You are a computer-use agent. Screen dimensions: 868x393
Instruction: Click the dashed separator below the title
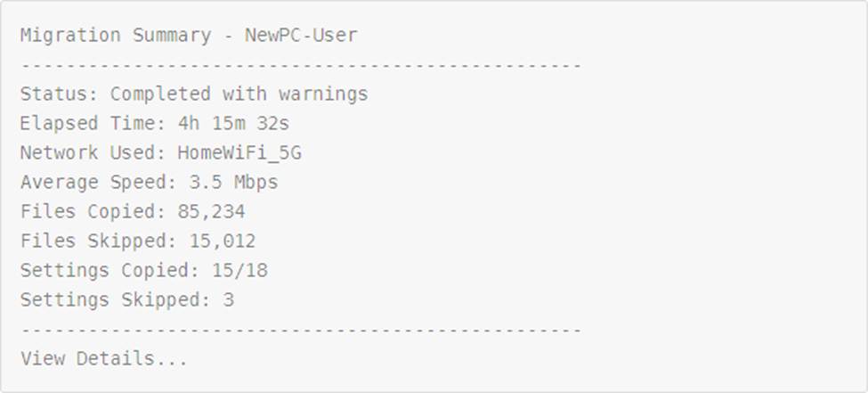pyautogui.click(x=300, y=66)
